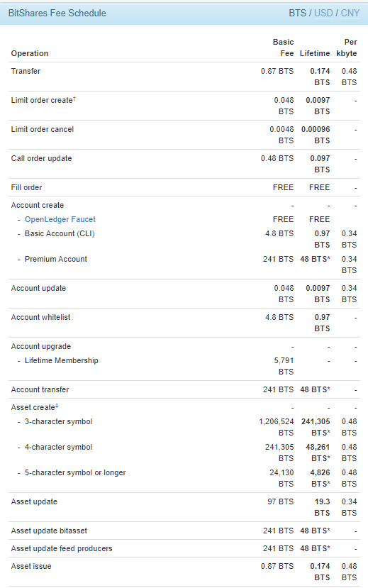Click the 48 BTS* Asset update bitasset lifetime fee
The image size is (368, 588).
[315, 531]
